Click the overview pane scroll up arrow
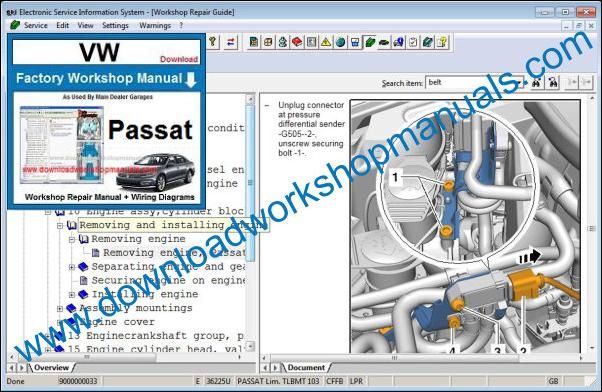The height and width of the screenshot is (392, 602). click(x=250, y=99)
